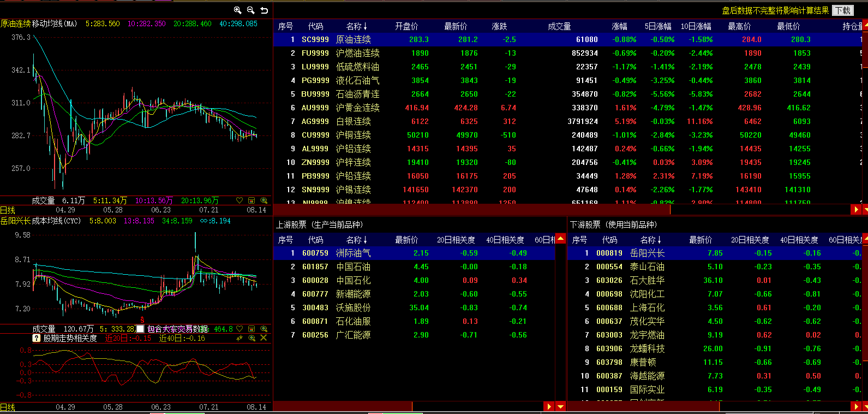Toggle the 包含大宗交易数据 checkbox
Viewport: 868px width, 414px height.
click(x=140, y=329)
